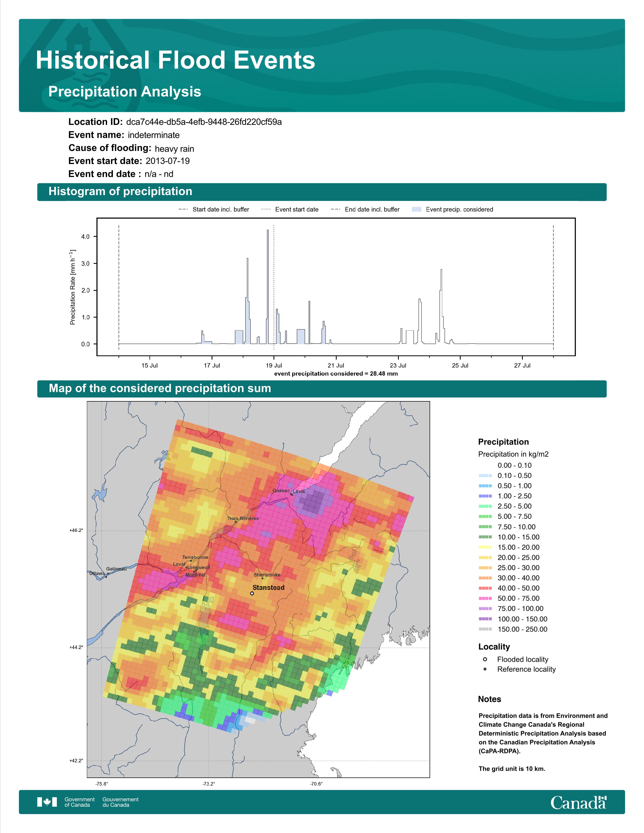Click the Map of the considered precipitation sum header

tap(321, 389)
